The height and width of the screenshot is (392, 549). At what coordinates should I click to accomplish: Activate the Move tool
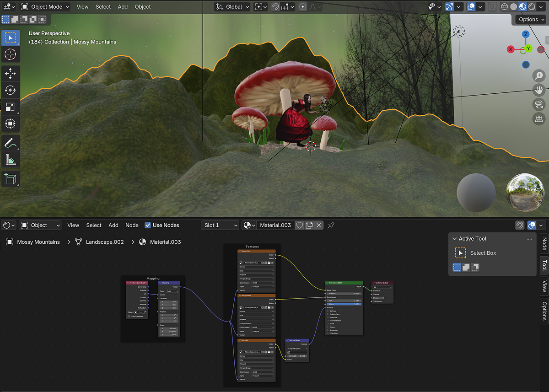tap(10, 73)
